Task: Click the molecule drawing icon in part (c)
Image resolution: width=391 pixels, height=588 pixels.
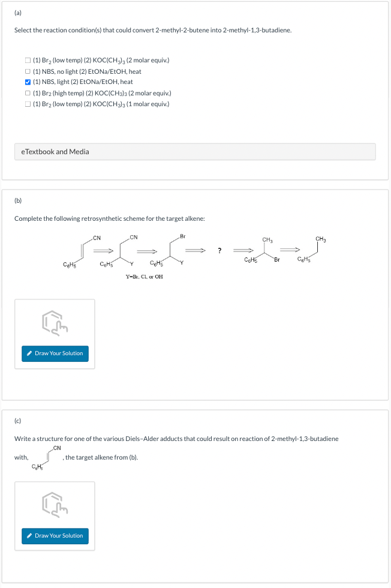Action: click(x=55, y=505)
